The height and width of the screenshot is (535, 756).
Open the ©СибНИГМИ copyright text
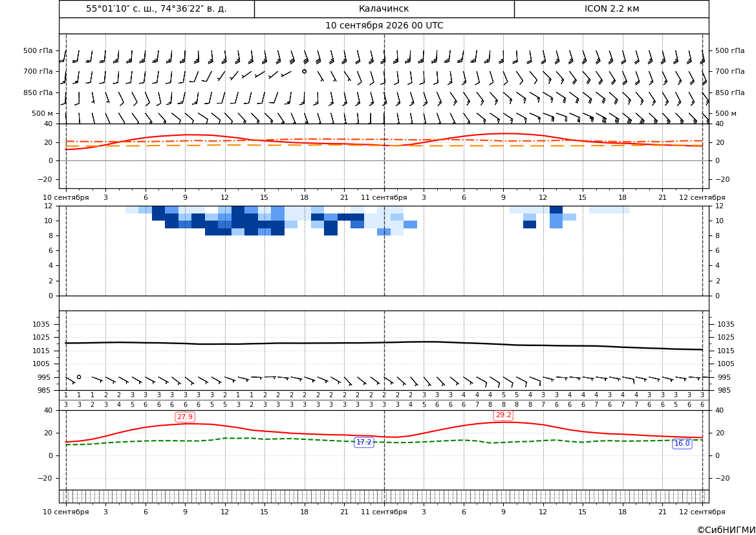(726, 530)
